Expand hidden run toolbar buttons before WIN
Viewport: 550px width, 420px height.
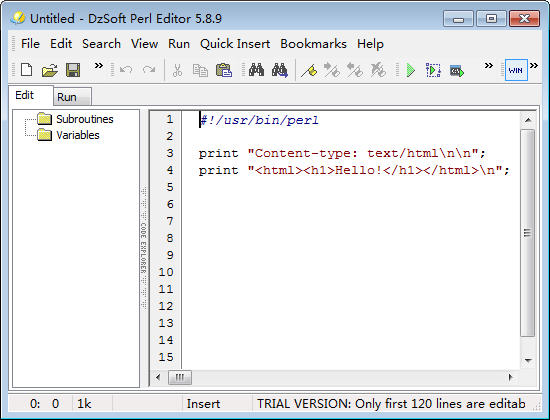489,66
